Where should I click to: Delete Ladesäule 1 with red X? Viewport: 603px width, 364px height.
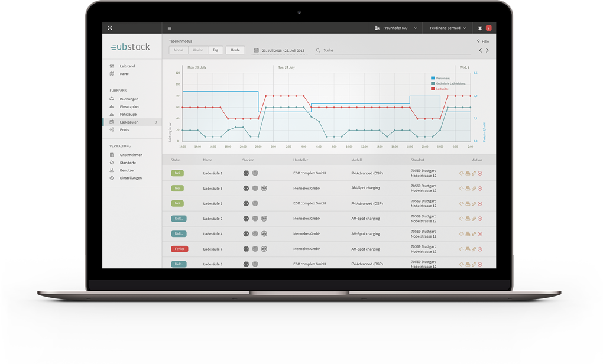[x=480, y=173]
